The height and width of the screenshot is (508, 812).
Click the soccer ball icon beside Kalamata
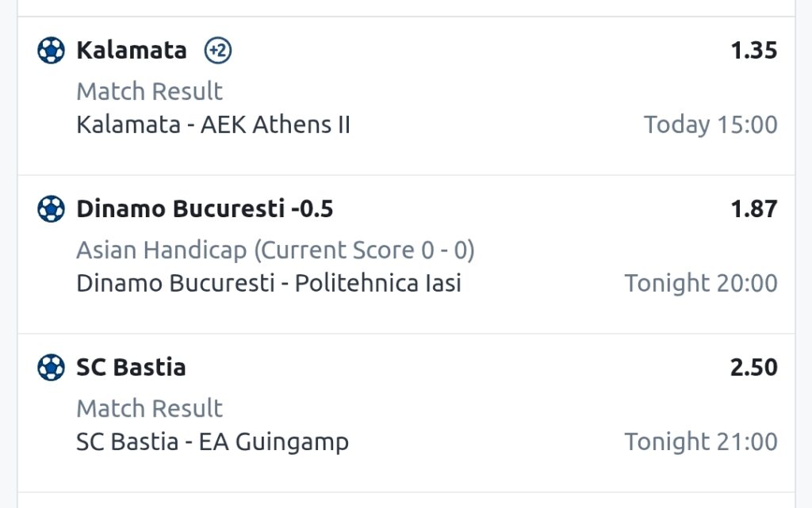pos(52,50)
